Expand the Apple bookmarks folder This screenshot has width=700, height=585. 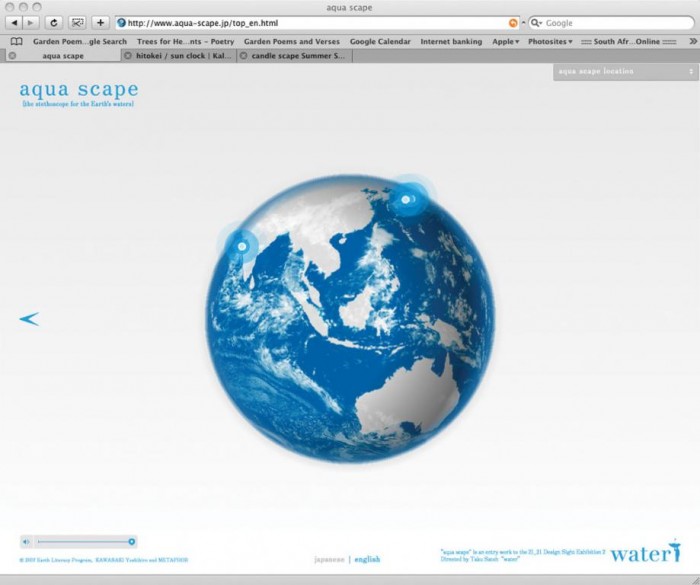[x=505, y=42]
